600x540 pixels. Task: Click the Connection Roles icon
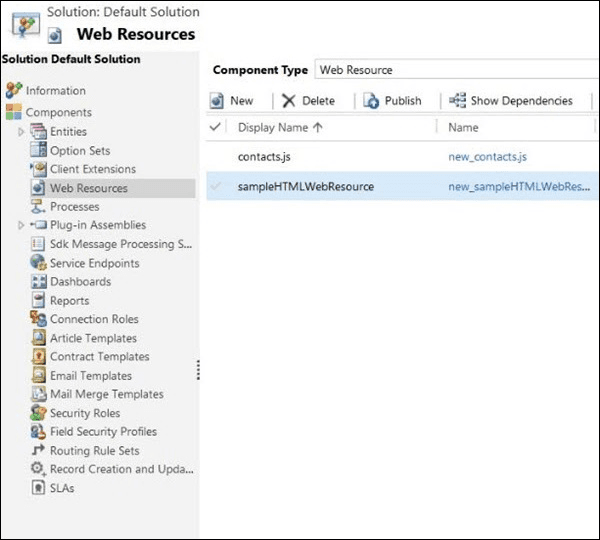click(38, 319)
